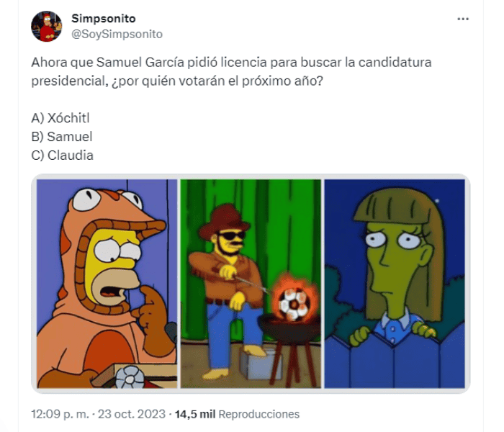Click the lizard costume's googly eyes
504x432 pixels.
point(107,199)
